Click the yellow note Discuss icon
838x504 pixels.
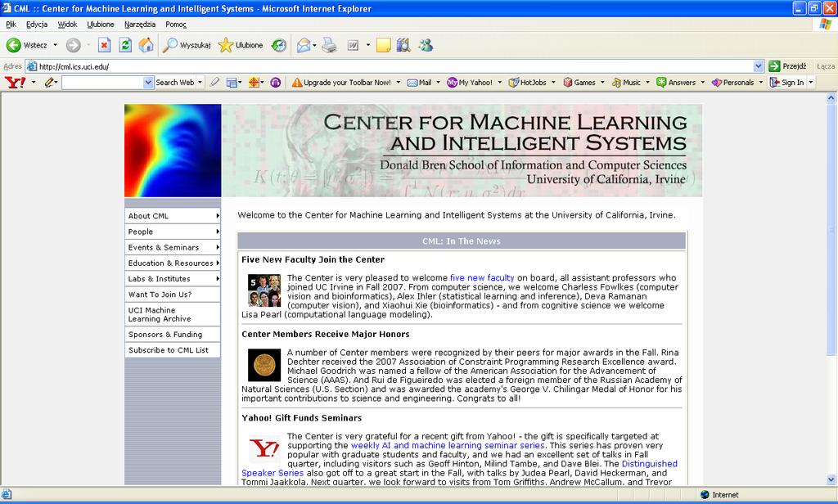(383, 46)
